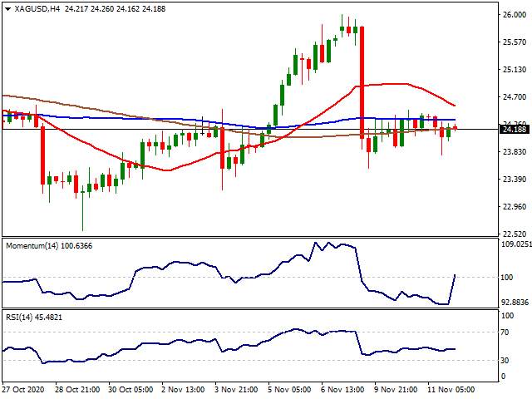Image resolution: width=532 pixels, height=399 pixels.
Task: Click the last point of the momentum line
Action: (x=455, y=275)
